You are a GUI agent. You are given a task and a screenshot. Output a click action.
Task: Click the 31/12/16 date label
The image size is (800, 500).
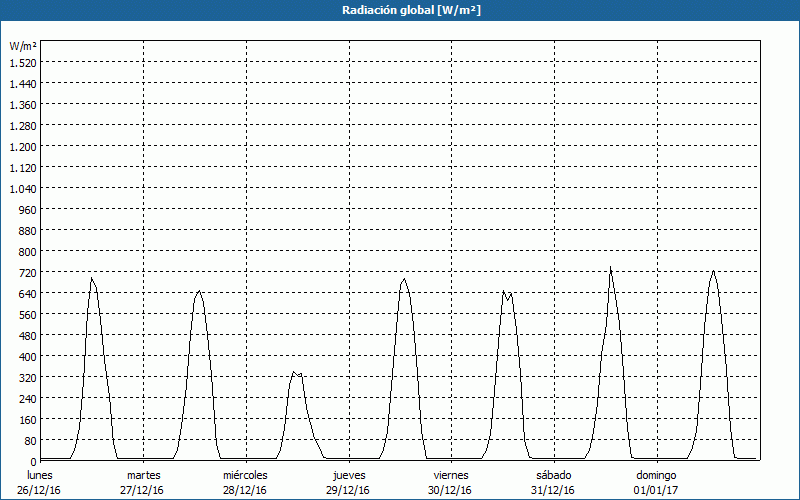point(553,490)
